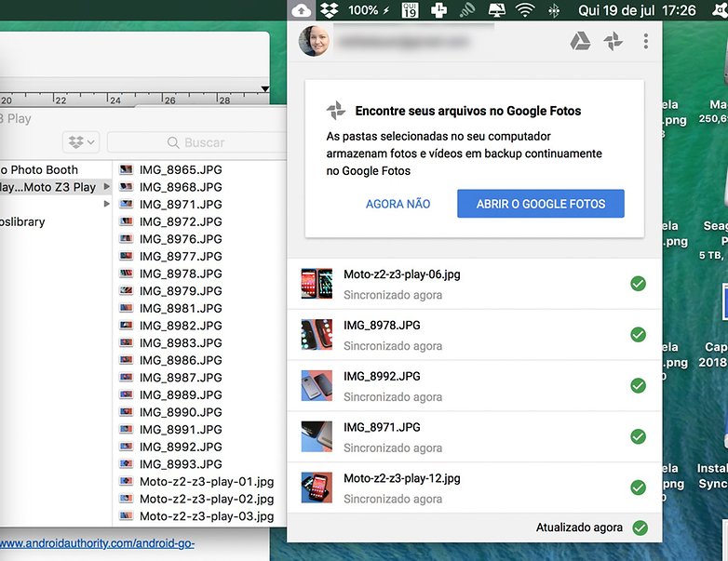This screenshot has height=561, width=728.
Task: Click the file icon of IMG_8965.JPG
Action: coord(127,169)
